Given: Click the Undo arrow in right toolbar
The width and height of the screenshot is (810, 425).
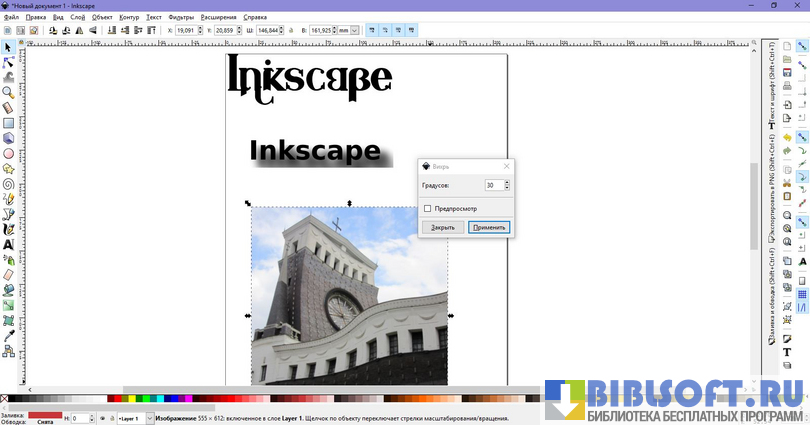Looking at the screenshot, I should [x=788, y=136].
